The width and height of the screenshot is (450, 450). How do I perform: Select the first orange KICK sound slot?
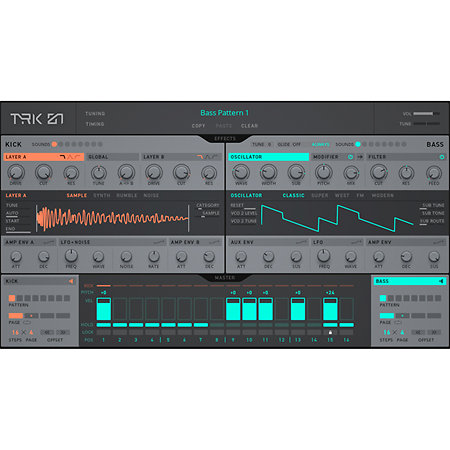[x=54, y=144]
